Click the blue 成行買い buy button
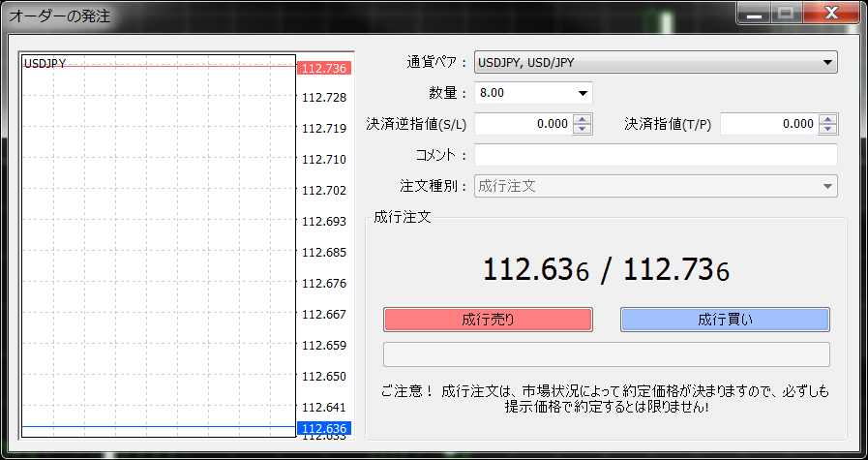 point(725,320)
